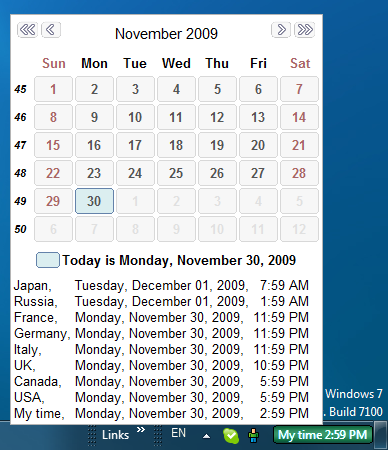Click the today color swatch legend
Screen dimensions: 388x450
tap(48, 260)
